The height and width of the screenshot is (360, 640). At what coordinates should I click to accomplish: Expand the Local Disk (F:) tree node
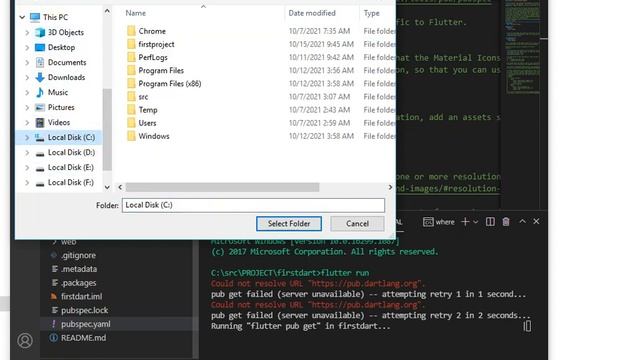[27, 182]
